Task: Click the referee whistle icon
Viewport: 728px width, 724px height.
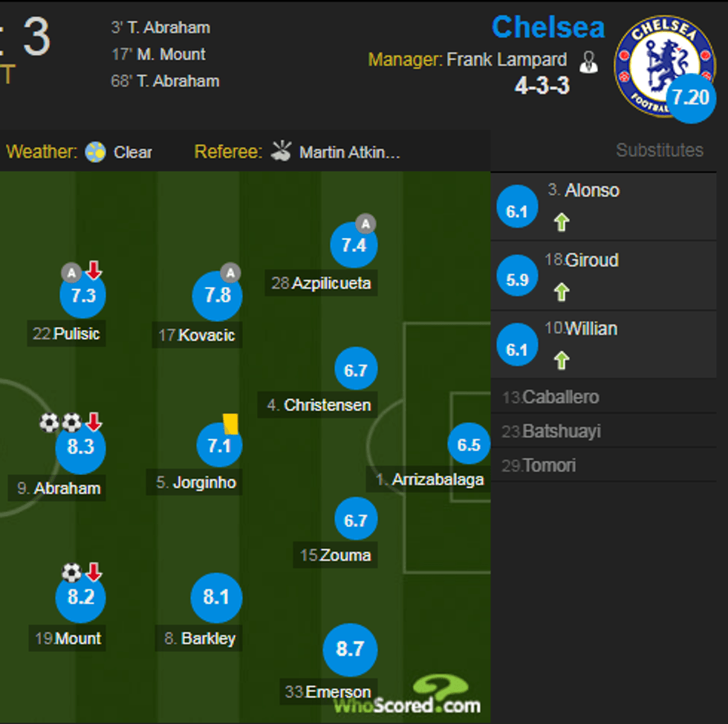Action: pos(281,152)
